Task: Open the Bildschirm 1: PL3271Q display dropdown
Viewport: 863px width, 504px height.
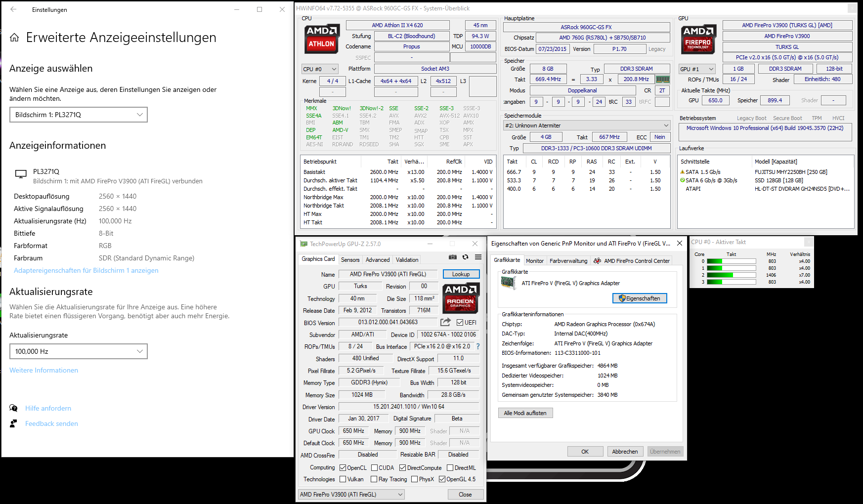Action: tap(79, 115)
